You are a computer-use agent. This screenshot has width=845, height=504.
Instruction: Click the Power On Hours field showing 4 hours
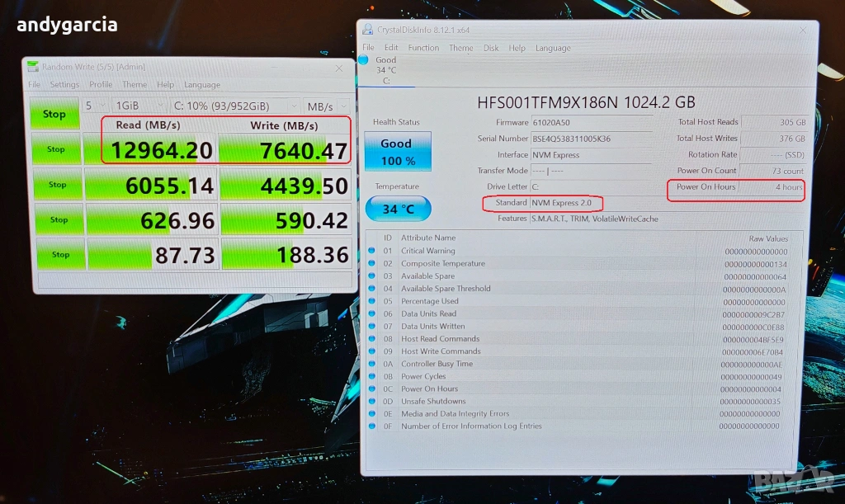[772, 187]
